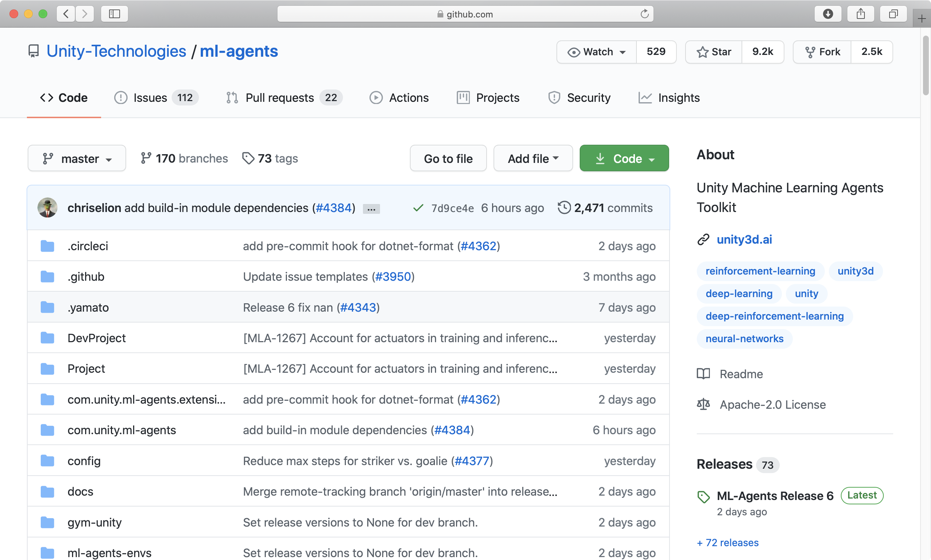Click chriselion avatar image
The height and width of the screenshot is (560, 931).
click(48, 208)
